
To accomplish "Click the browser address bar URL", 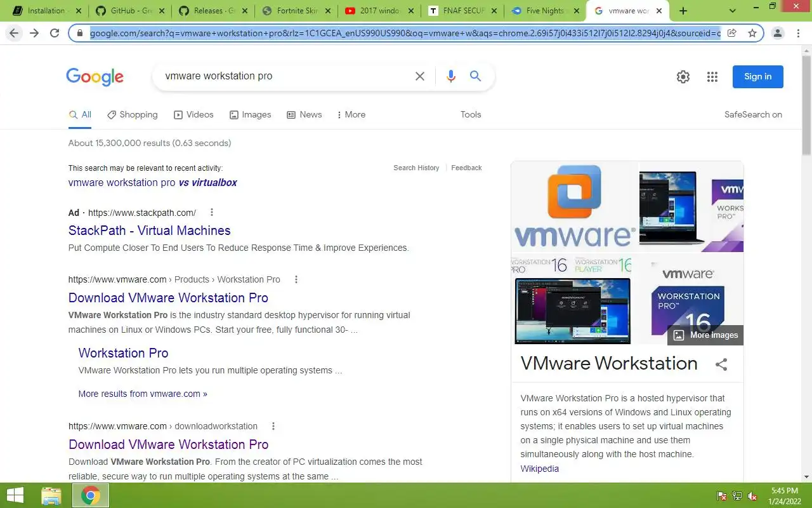I will 405,33.
